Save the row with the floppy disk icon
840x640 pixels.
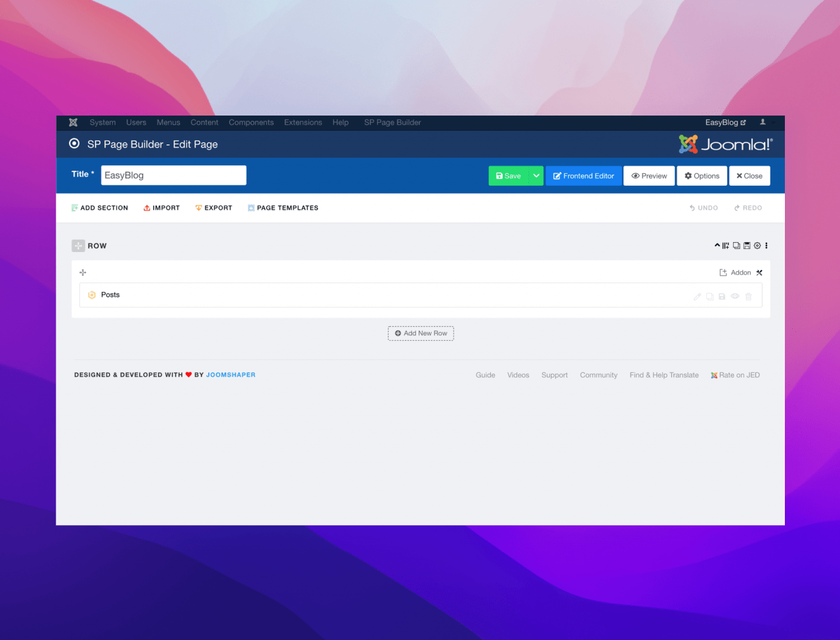[x=747, y=245]
